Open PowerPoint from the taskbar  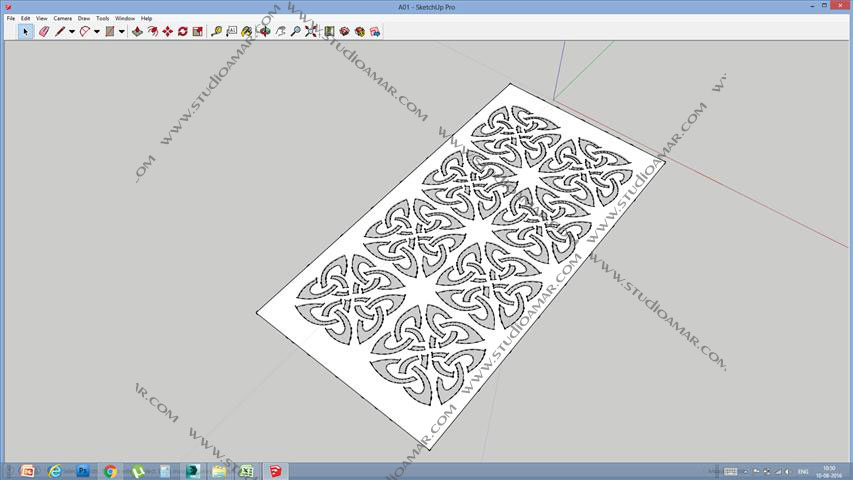[x=27, y=471]
